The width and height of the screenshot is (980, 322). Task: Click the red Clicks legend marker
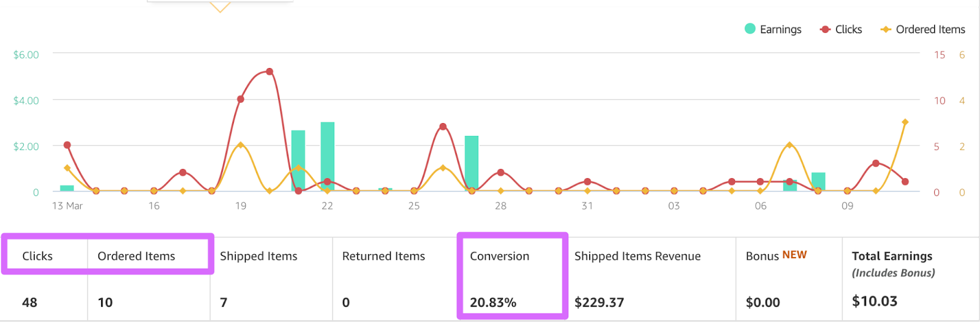(825, 29)
